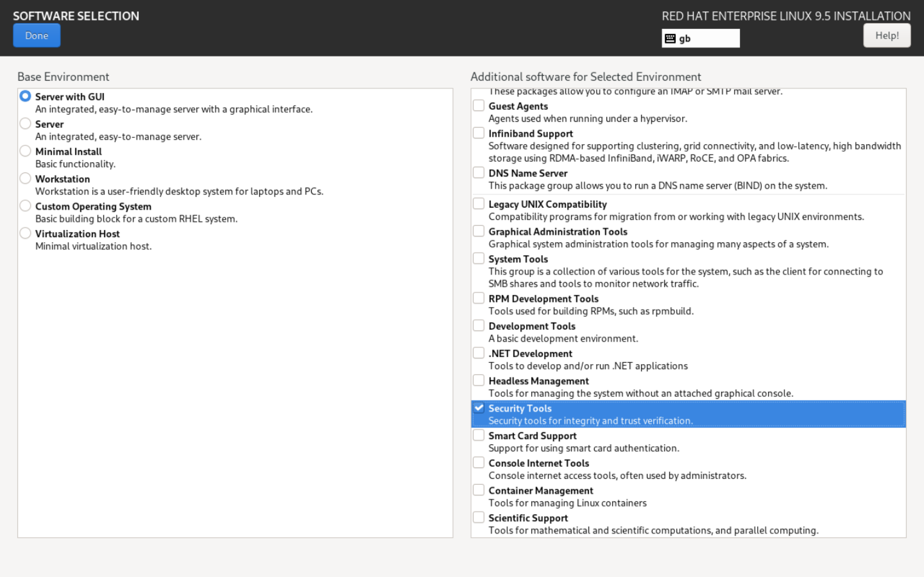This screenshot has width=924, height=577.
Task: Check Headless Management add-on
Action: [478, 380]
